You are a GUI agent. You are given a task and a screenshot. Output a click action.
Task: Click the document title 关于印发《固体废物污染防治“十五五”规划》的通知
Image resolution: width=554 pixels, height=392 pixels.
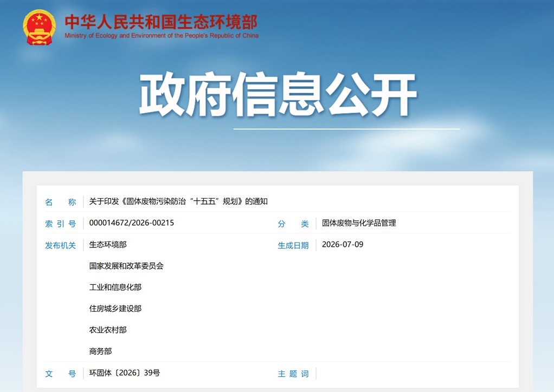tap(178, 201)
